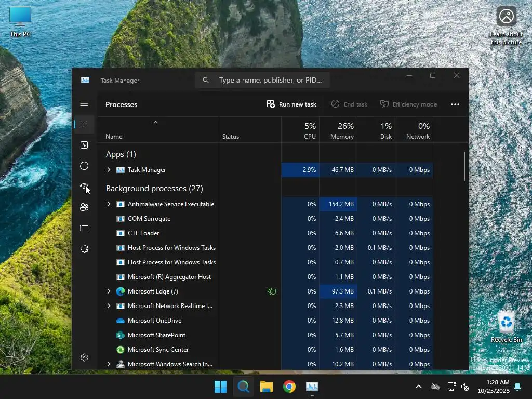This screenshot has width=532, height=399.
Task: Open the Task Manager hamburger navigation menu
Action: [x=84, y=103]
